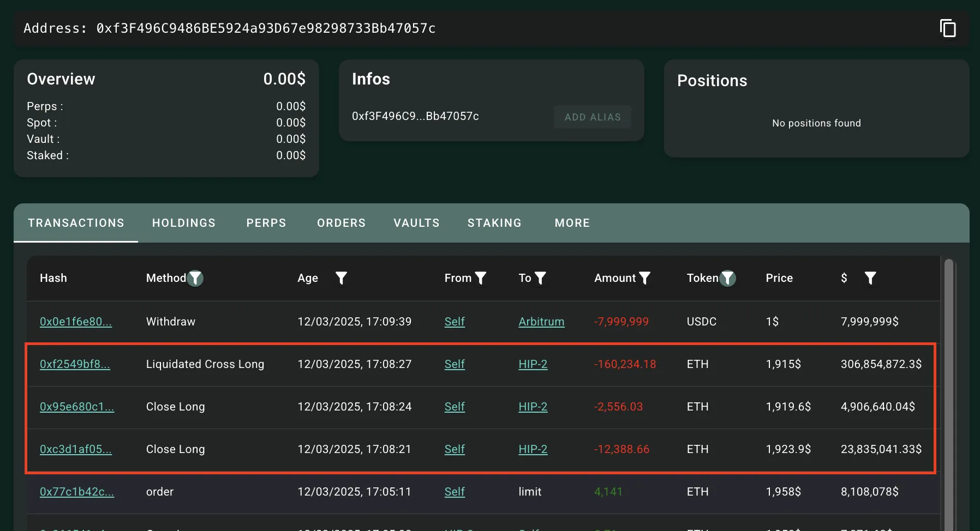Open the Arbitrum destination link
This screenshot has width=980, height=531.
coord(541,322)
